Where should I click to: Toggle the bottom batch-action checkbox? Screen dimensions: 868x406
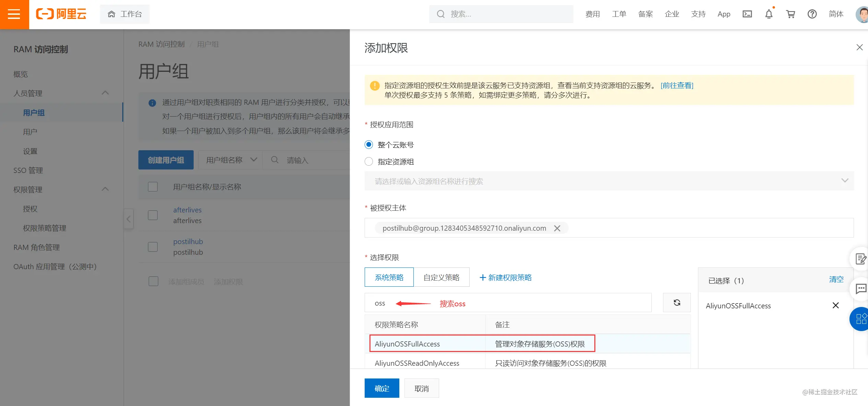(x=153, y=281)
